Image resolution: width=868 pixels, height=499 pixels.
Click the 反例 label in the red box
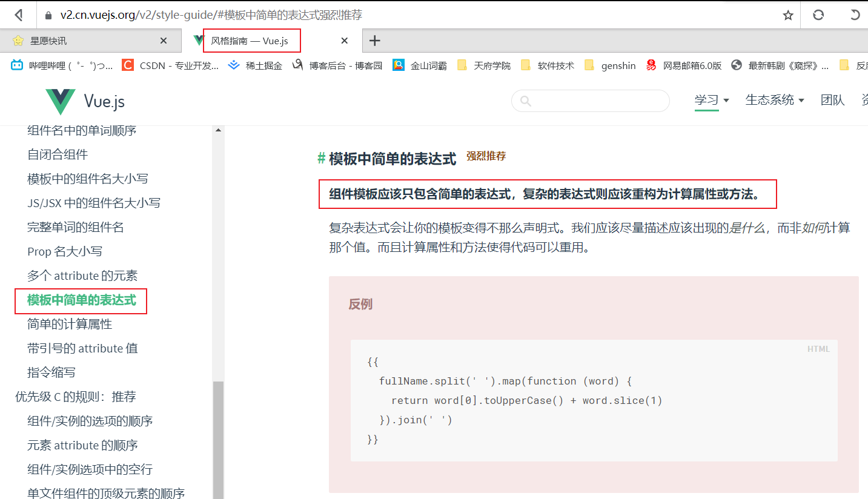[360, 304]
